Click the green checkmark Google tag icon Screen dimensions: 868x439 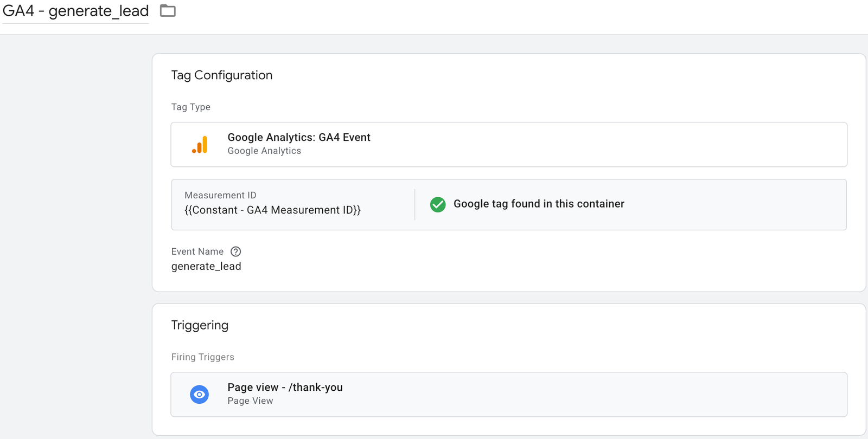coord(438,204)
